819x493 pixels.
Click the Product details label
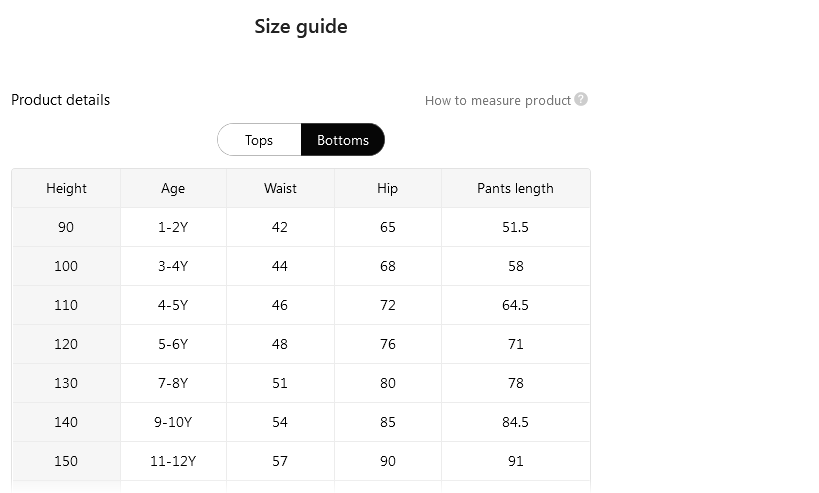(61, 100)
